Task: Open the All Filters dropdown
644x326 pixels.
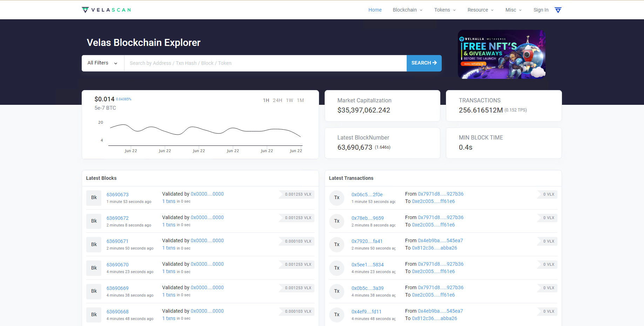Action: click(x=103, y=63)
